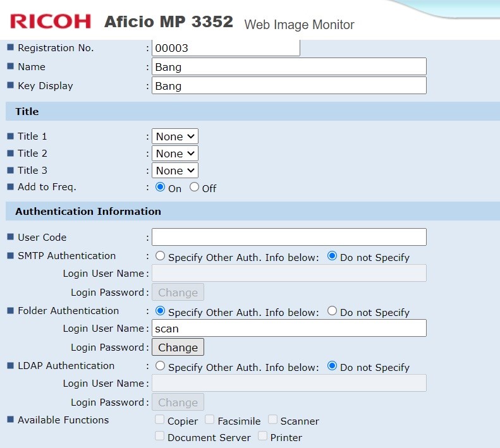Select SMTP 'Specify Other Auth. Info below'
Screen dimensions: 500x448
[160, 257]
